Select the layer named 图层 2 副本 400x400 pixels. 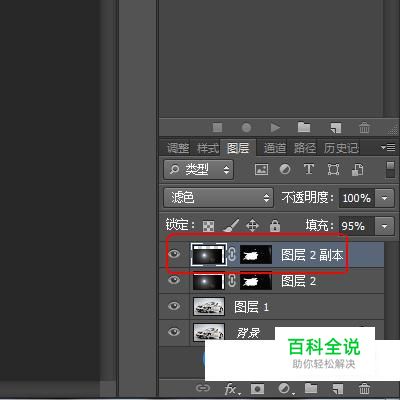pyautogui.click(x=312, y=255)
